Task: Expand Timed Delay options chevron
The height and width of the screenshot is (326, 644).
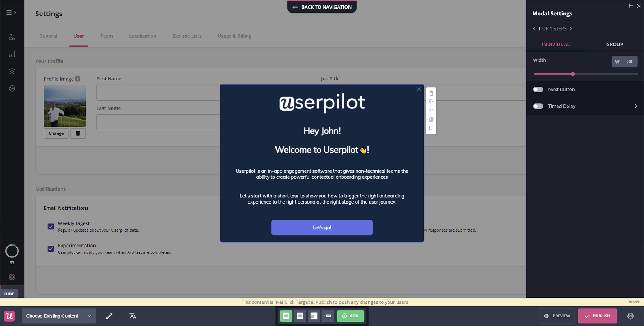Action: click(x=636, y=106)
